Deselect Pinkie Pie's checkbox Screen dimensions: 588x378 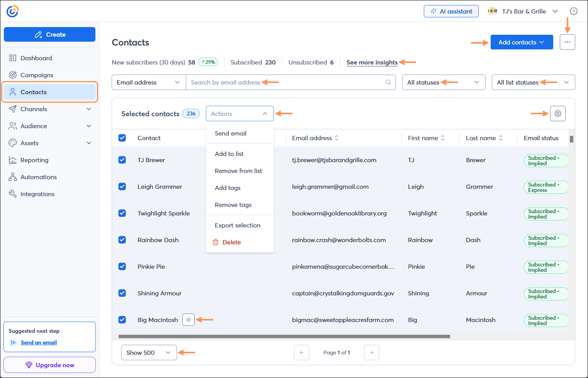pyautogui.click(x=122, y=266)
